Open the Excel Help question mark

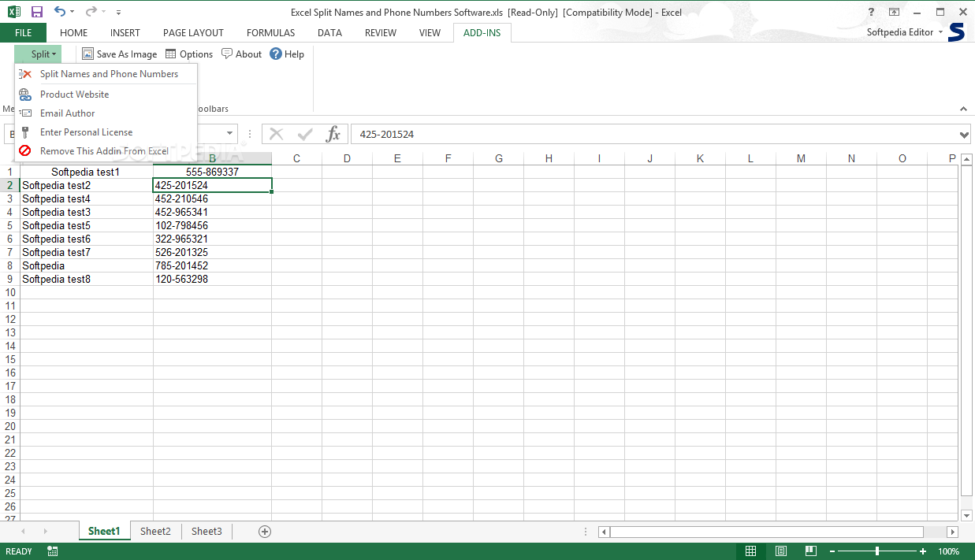(x=871, y=12)
